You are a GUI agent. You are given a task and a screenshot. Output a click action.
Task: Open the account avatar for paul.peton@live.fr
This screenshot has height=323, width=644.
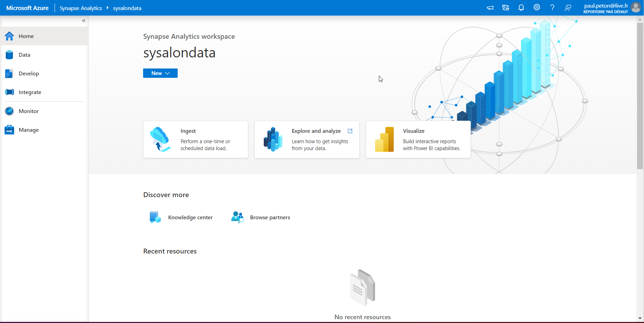coord(636,8)
